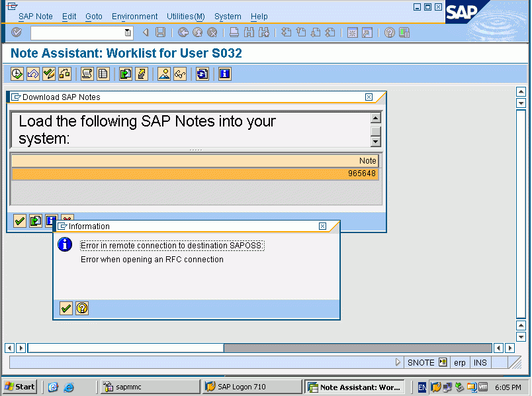Image resolution: width=532 pixels, height=396 pixels.
Task: Click the clock-with-checkmark implement note icon
Action: click(x=17, y=74)
